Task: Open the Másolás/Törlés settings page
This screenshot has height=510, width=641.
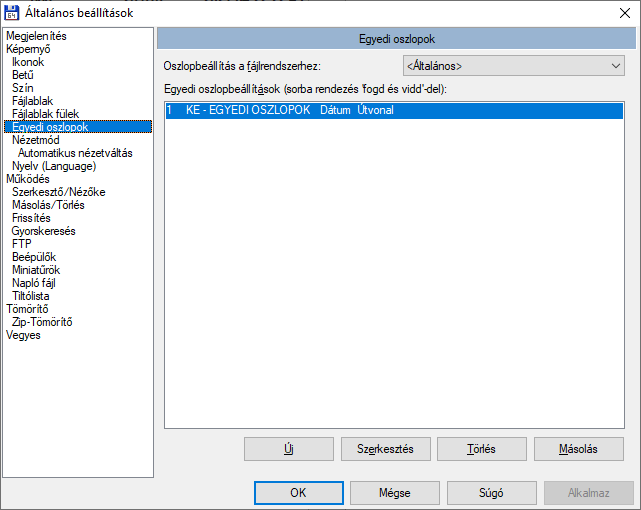Action: (x=48, y=205)
